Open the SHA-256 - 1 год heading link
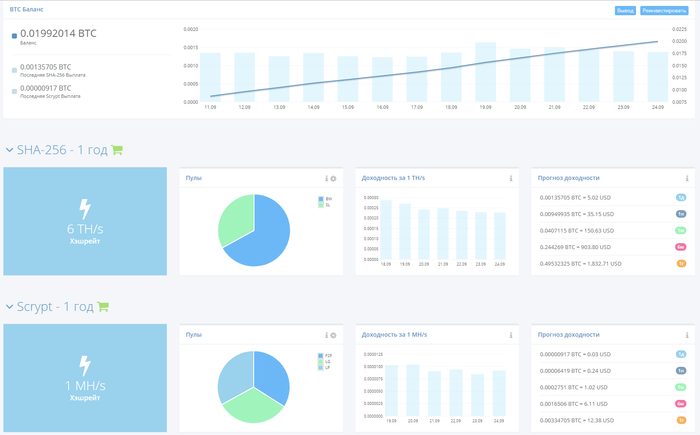The image size is (700, 435). click(62, 150)
